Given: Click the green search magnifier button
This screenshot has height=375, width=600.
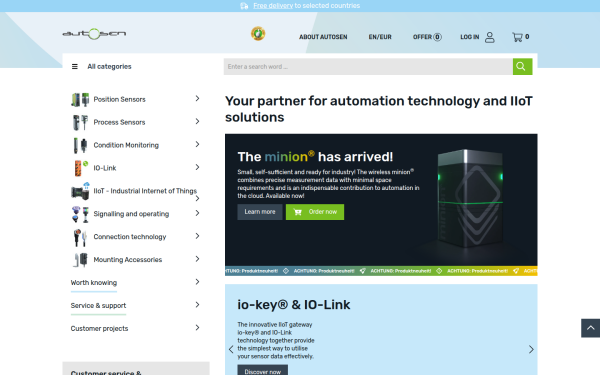Looking at the screenshot, I should [522, 67].
